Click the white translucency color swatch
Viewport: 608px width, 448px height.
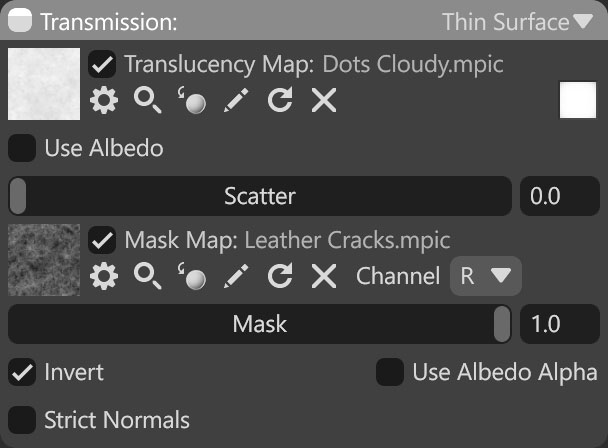point(578,100)
